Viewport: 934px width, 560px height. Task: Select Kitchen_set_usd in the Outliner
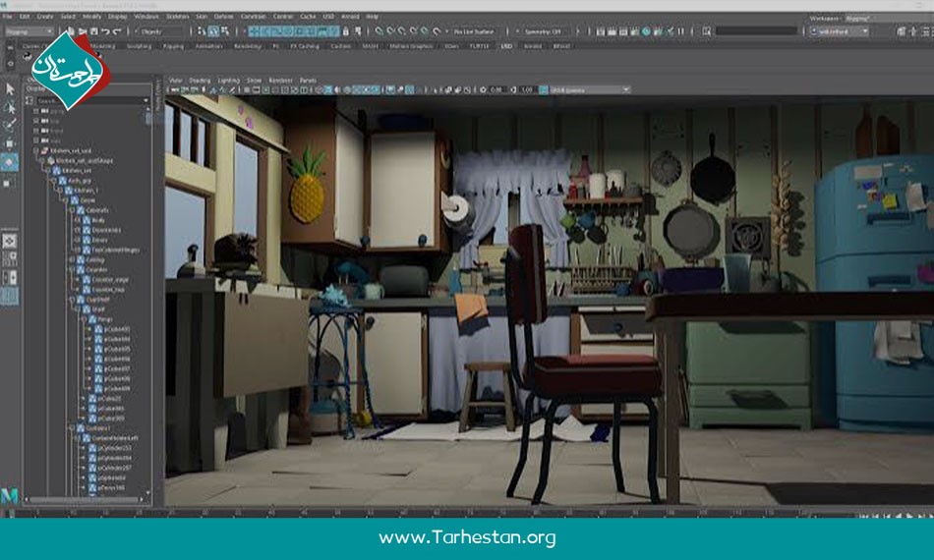(70, 150)
